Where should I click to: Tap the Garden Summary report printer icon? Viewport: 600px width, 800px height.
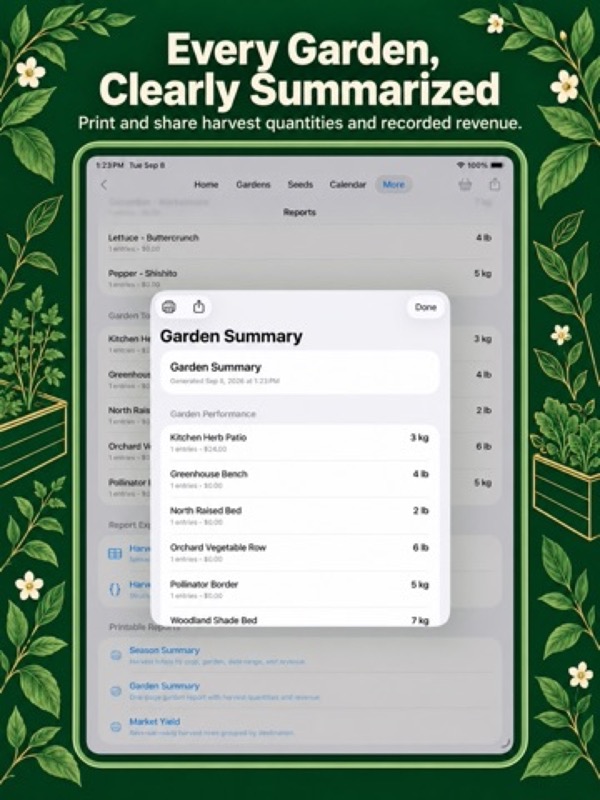116,691
